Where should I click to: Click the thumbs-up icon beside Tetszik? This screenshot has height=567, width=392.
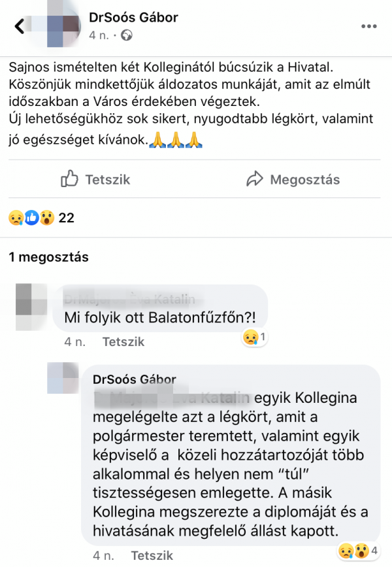click(69, 179)
